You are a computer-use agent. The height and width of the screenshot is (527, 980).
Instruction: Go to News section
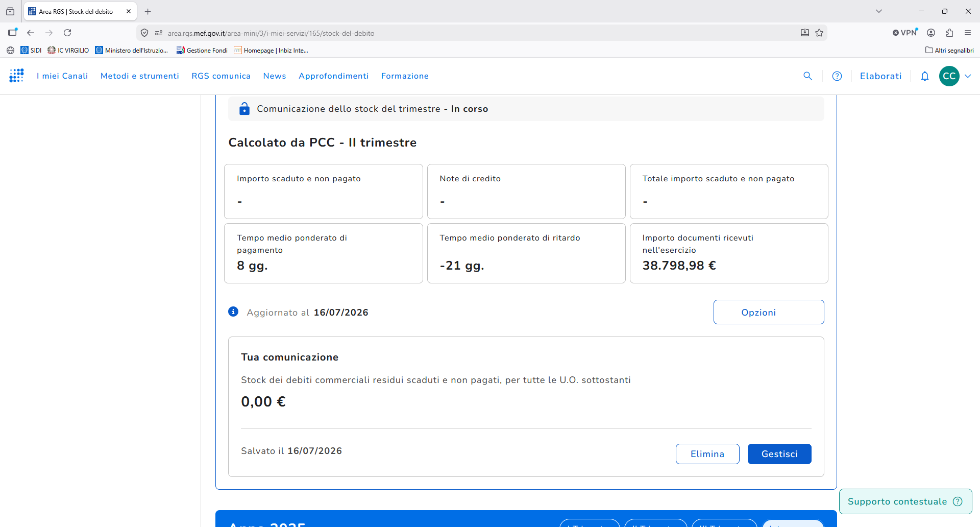(x=275, y=76)
